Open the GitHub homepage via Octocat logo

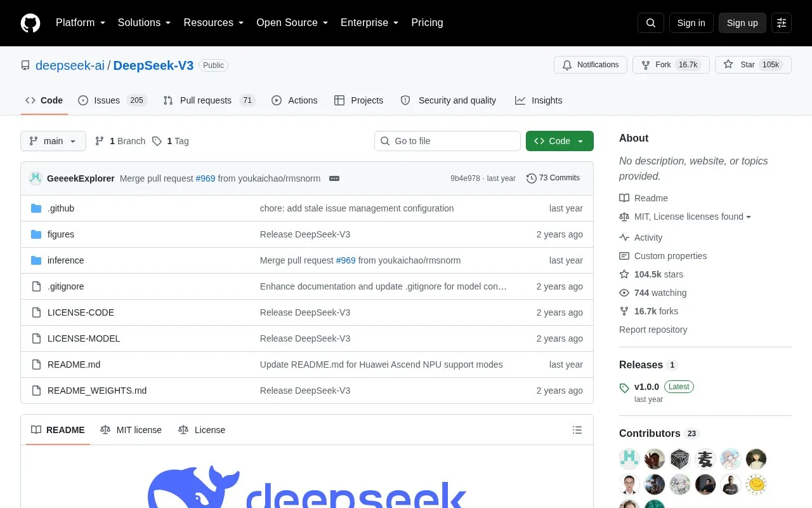pyautogui.click(x=30, y=23)
